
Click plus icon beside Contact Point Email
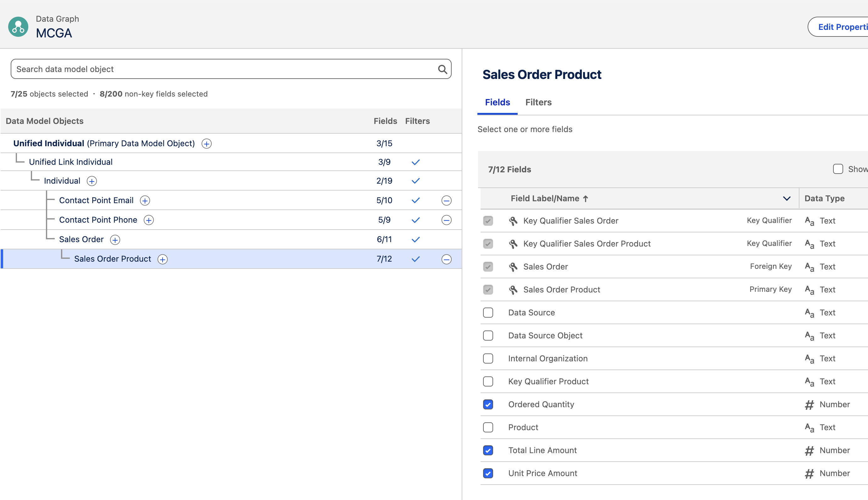145,201
